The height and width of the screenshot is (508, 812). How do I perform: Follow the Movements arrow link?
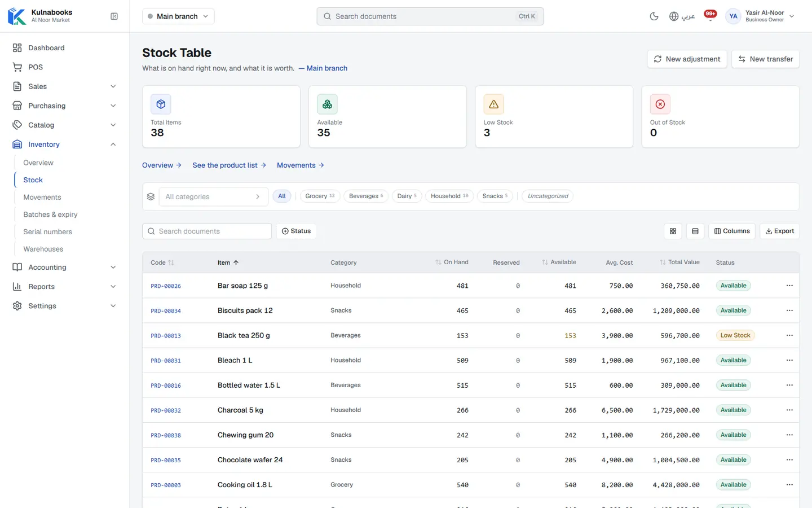[301, 165]
